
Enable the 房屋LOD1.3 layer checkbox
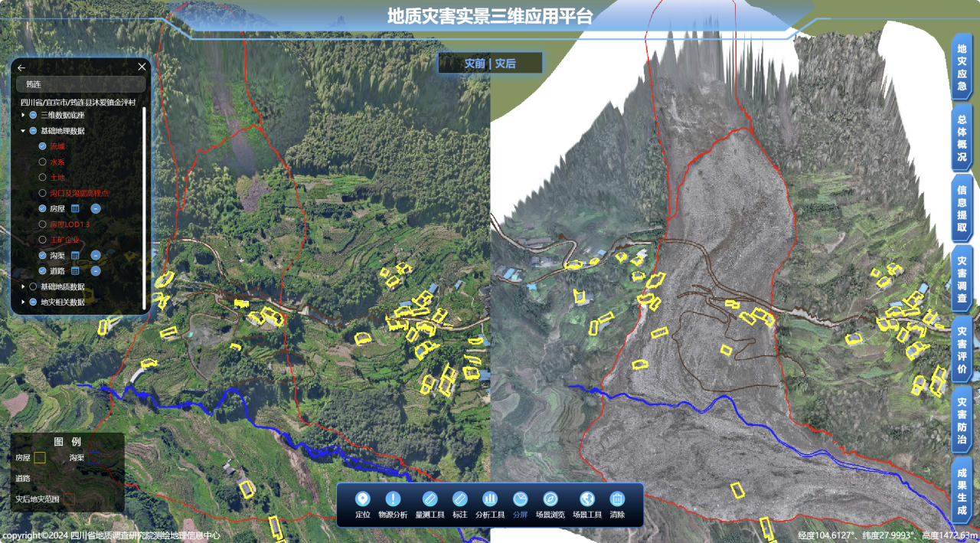tap(43, 224)
